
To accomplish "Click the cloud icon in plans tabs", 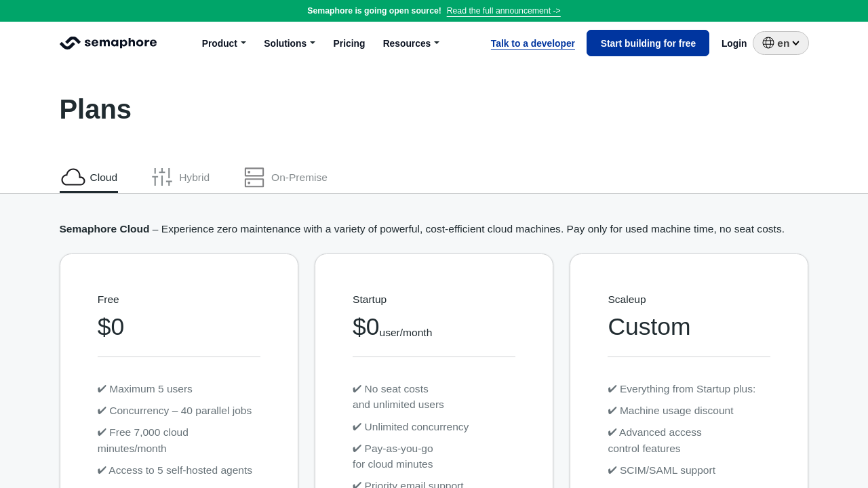I will (x=73, y=178).
